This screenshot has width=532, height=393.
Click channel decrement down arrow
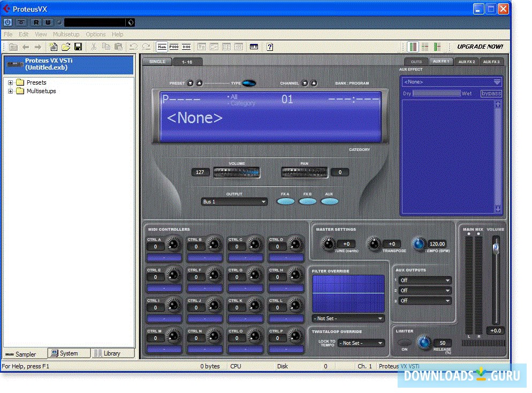305,83
